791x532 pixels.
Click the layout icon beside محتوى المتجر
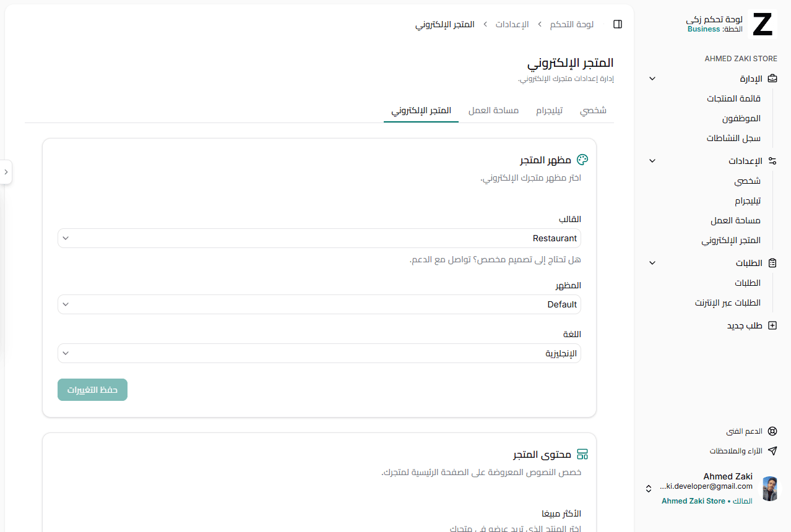tap(582, 455)
